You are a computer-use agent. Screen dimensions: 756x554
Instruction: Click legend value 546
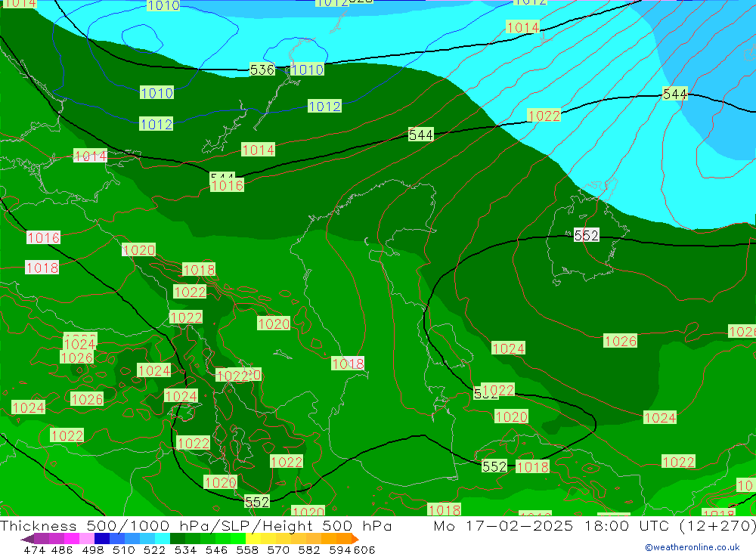216,549
